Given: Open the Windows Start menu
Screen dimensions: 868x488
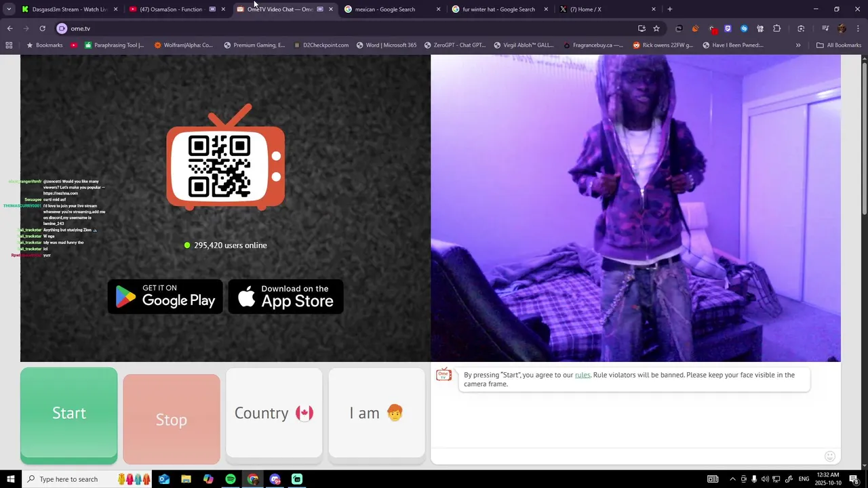Looking at the screenshot, I should (10, 479).
